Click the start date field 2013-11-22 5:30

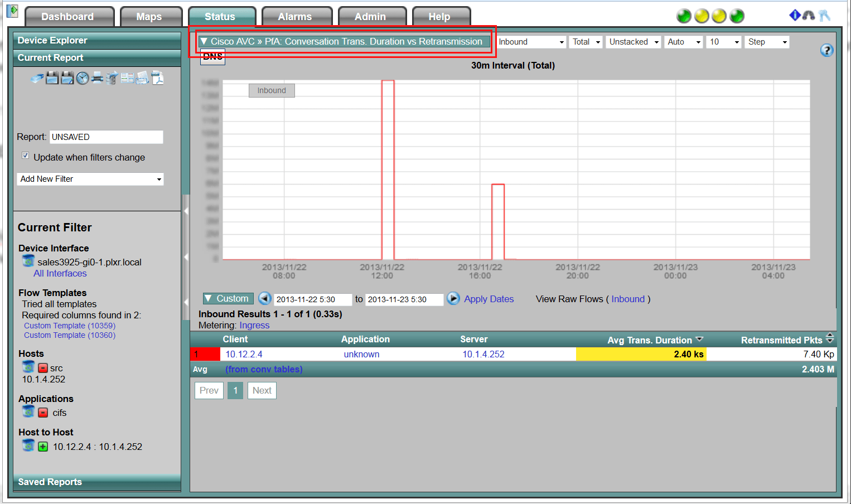(313, 299)
